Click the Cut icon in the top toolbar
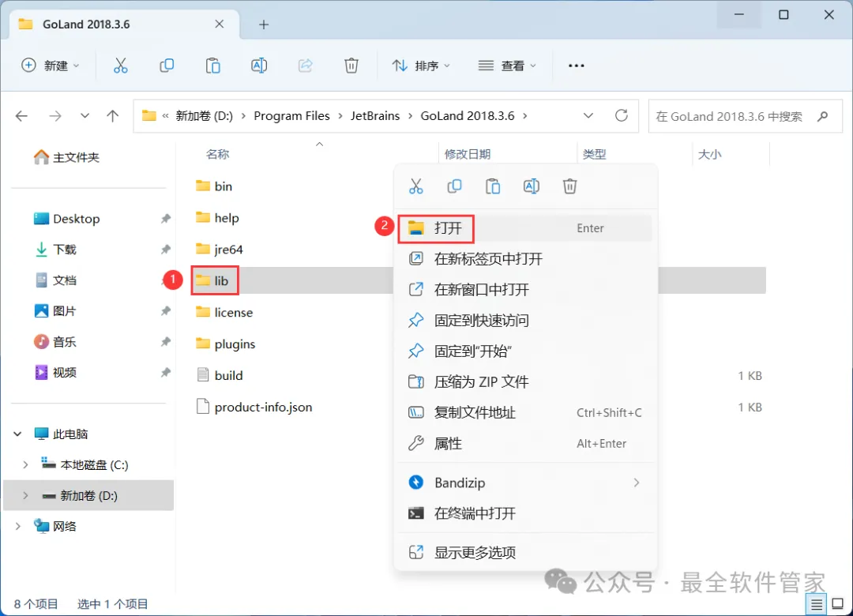 point(120,66)
